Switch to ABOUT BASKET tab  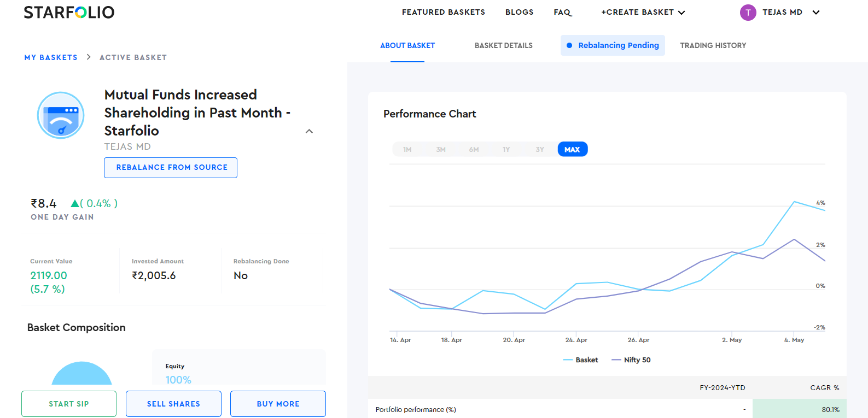[407, 45]
